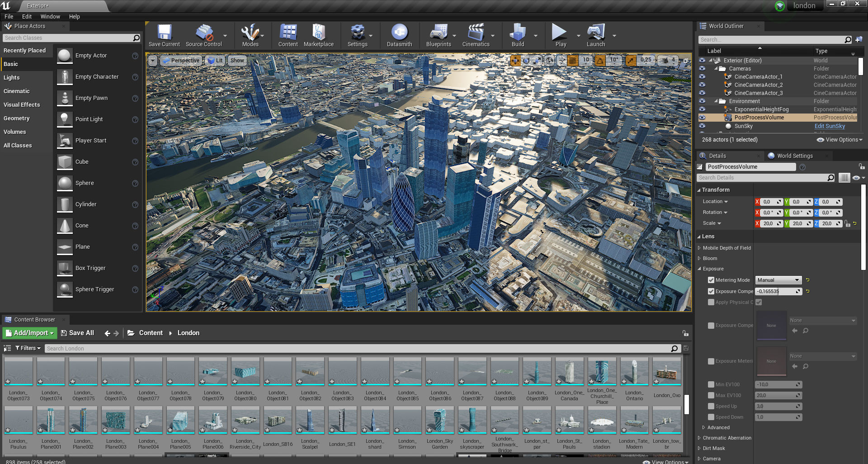Toggle visibility of SunSky actor

click(702, 126)
